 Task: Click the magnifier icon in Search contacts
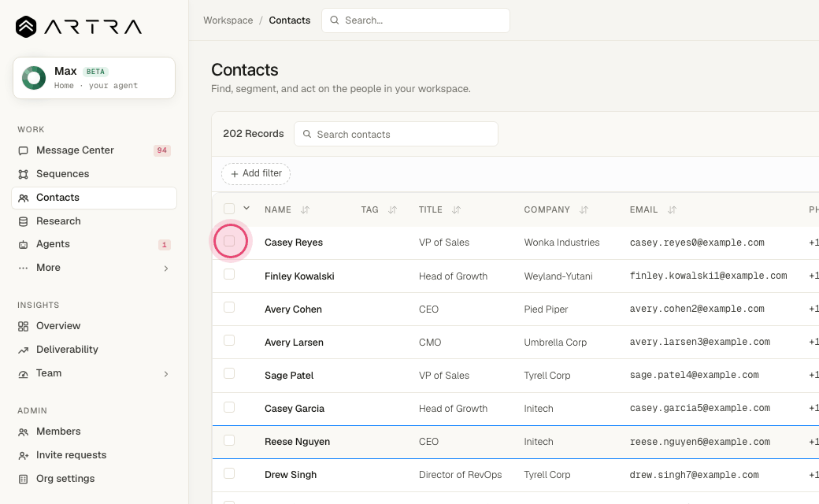click(x=307, y=134)
